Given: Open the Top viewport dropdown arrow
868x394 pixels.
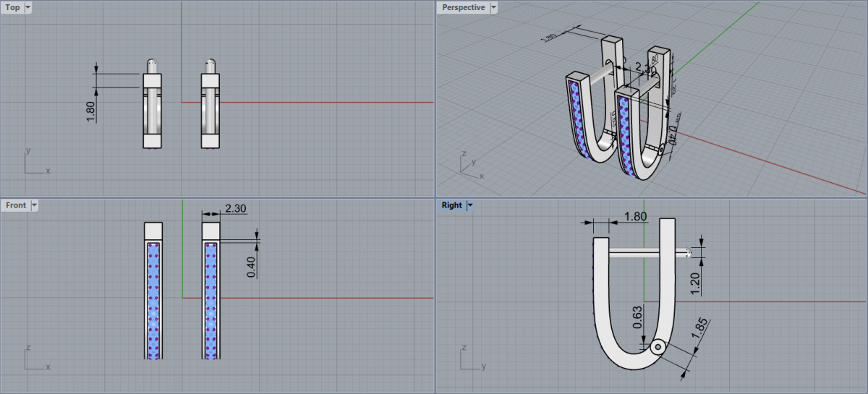Looking at the screenshot, I should pyautogui.click(x=28, y=7).
